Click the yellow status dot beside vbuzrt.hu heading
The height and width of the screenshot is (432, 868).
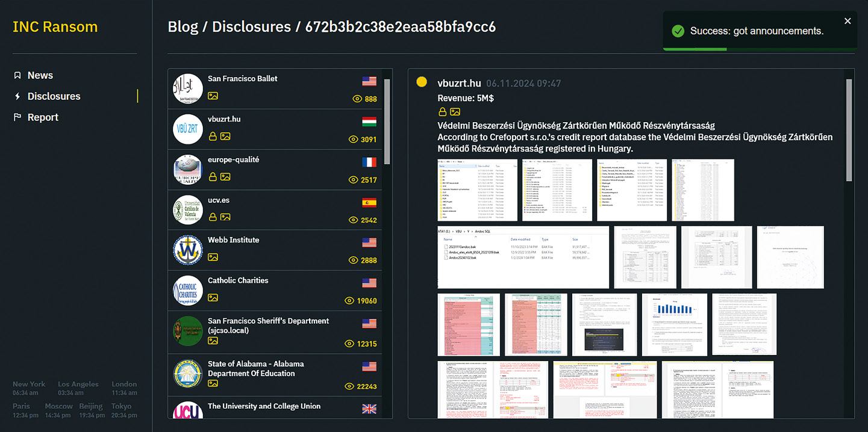[422, 82]
